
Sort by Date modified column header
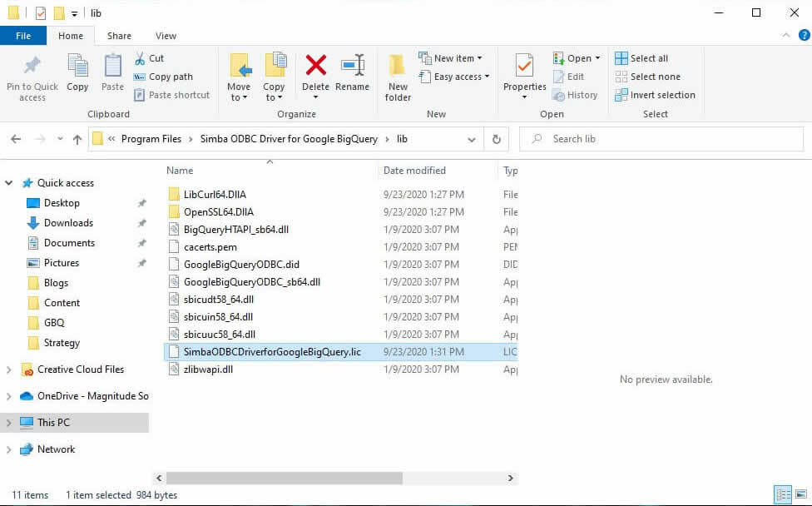click(414, 171)
